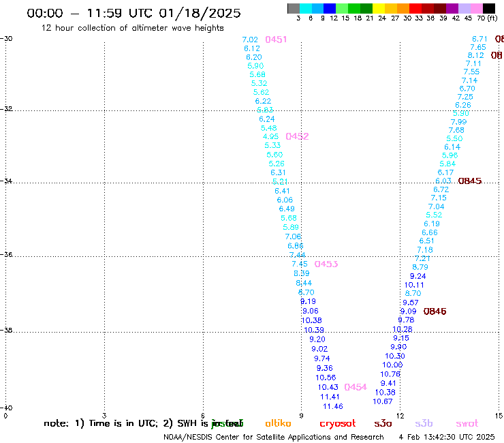Screen dimensions: 504x443
Task: Click the lavender 45 ft legend swatch
Action: coord(464,8)
